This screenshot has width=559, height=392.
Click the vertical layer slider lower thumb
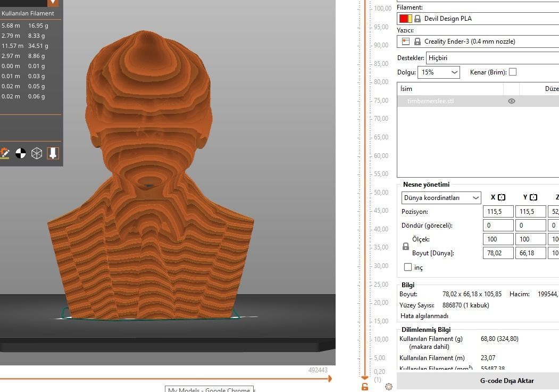coord(364,378)
